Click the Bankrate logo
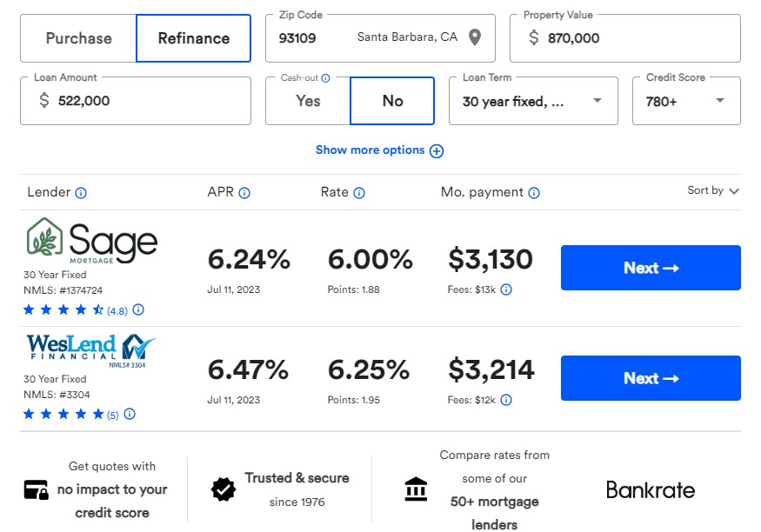 651,489
